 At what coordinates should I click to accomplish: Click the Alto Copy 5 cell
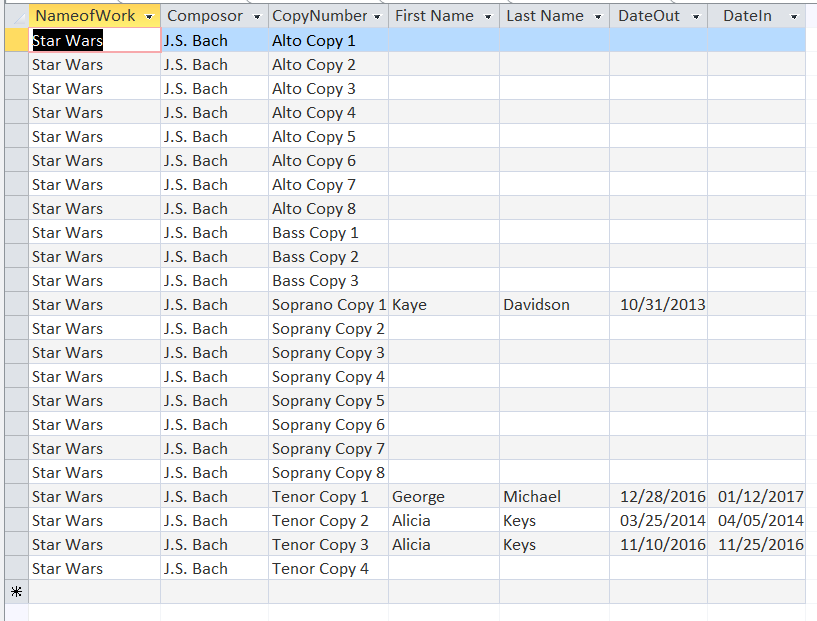pos(328,136)
